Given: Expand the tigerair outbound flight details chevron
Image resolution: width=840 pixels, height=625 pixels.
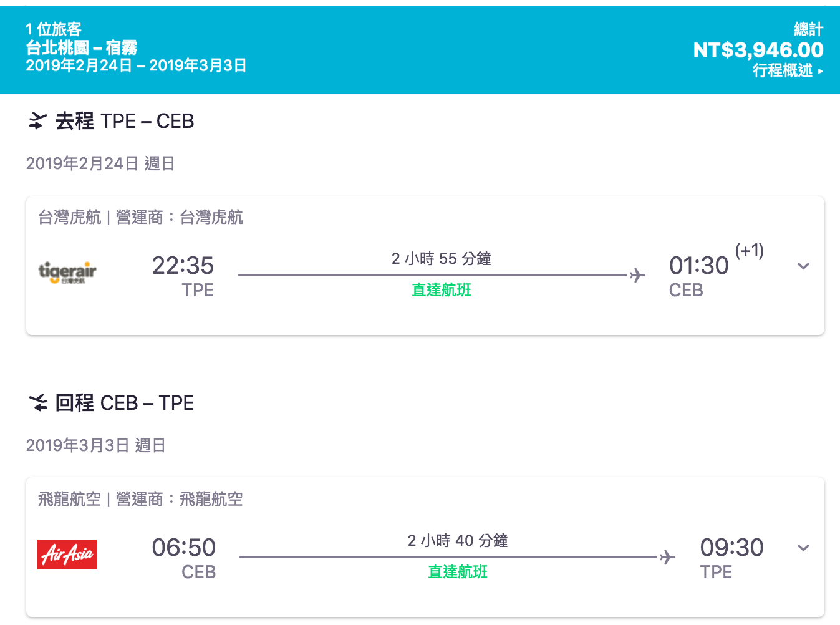Looking at the screenshot, I should point(803,266).
